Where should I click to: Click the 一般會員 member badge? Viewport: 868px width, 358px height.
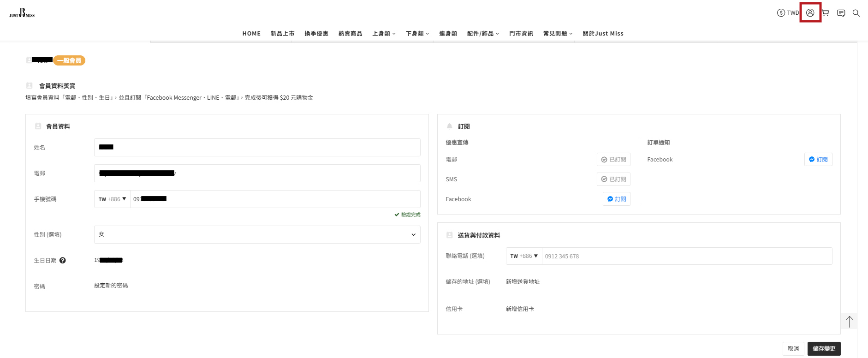[x=69, y=60]
